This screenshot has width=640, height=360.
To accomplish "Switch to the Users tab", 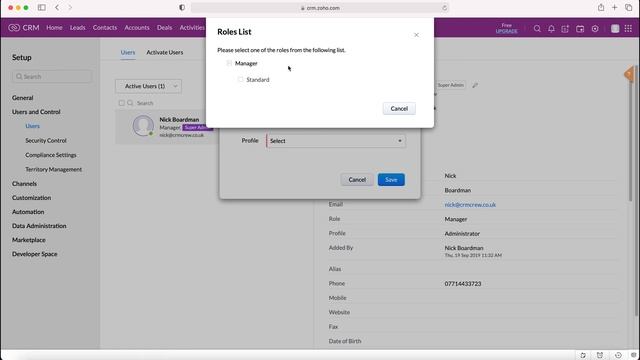I will tap(128, 52).
